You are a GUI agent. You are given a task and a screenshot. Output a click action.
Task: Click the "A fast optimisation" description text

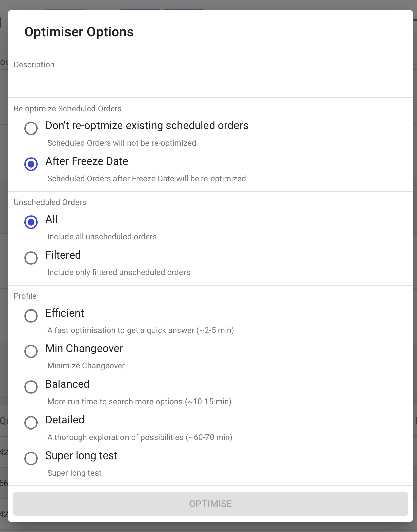(141, 330)
